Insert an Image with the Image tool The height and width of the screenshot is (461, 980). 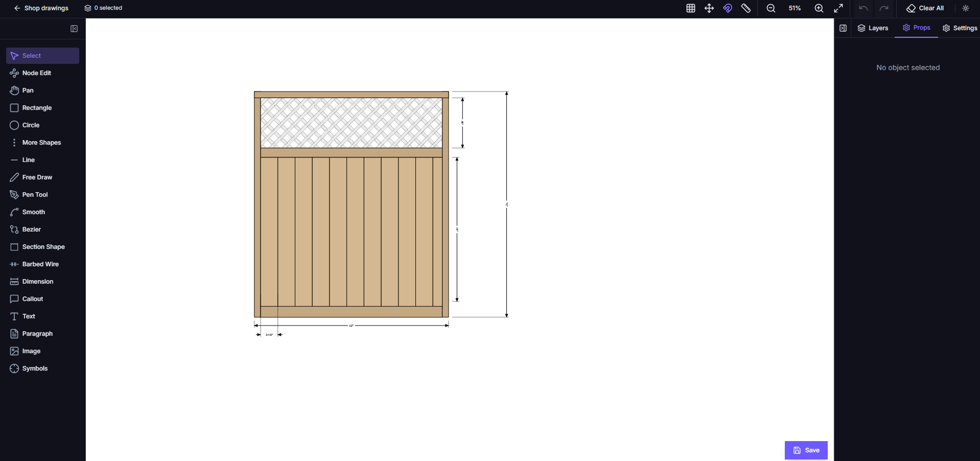click(x=42, y=351)
